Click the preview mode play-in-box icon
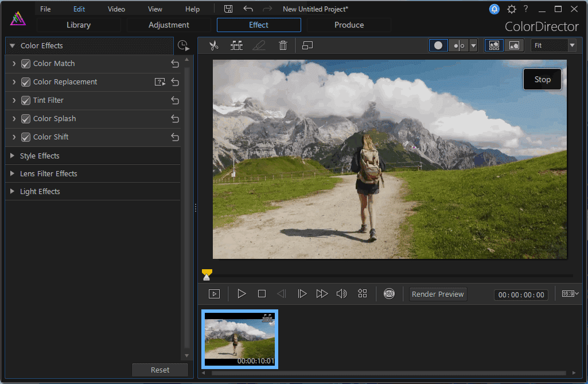 point(214,294)
